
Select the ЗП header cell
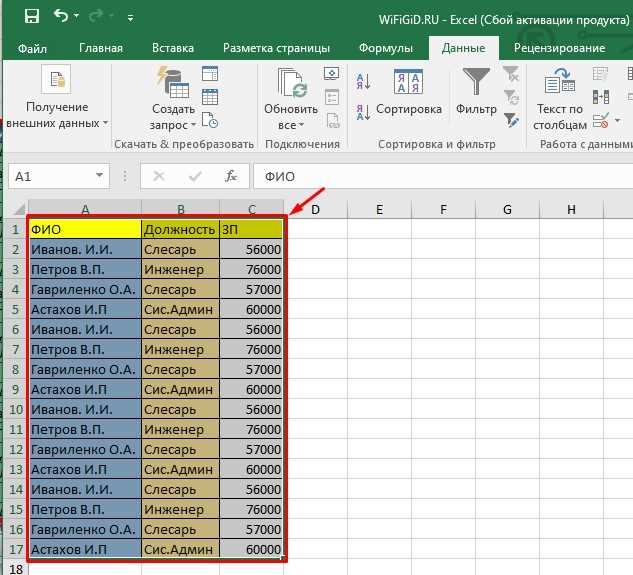click(x=252, y=229)
